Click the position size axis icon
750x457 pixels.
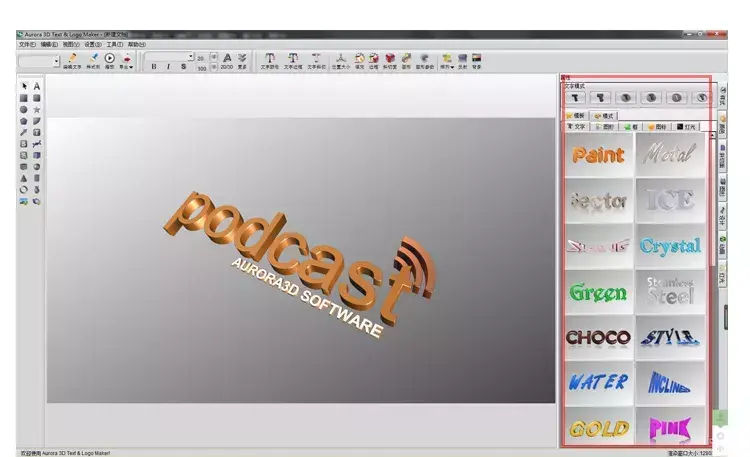pyautogui.click(x=341, y=58)
